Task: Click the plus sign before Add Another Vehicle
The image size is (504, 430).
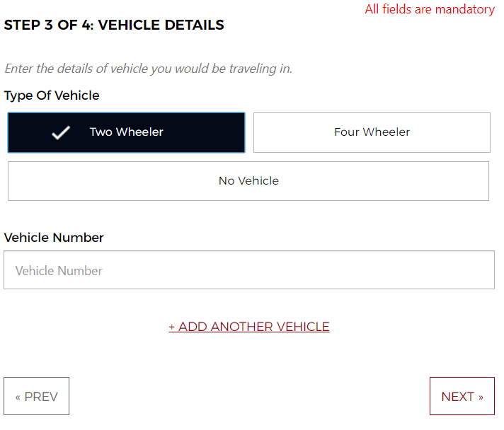Action: tap(172, 327)
